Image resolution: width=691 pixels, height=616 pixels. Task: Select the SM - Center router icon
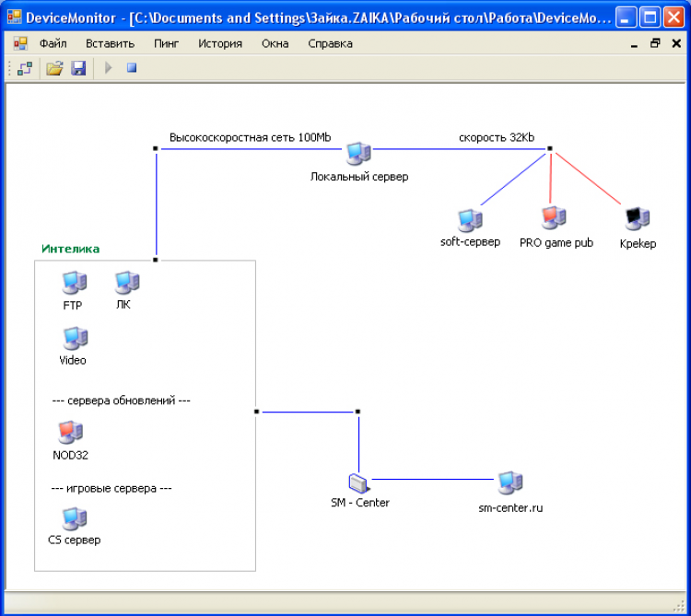point(359,483)
